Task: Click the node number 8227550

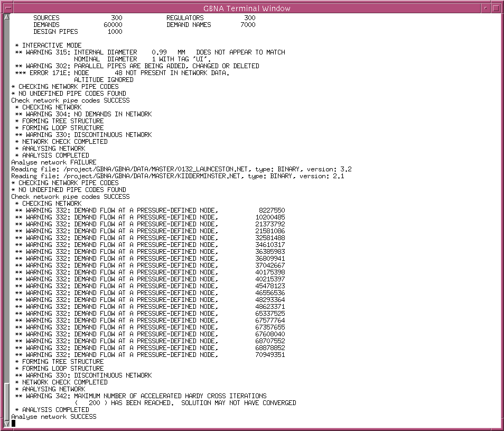Action: coord(272,210)
